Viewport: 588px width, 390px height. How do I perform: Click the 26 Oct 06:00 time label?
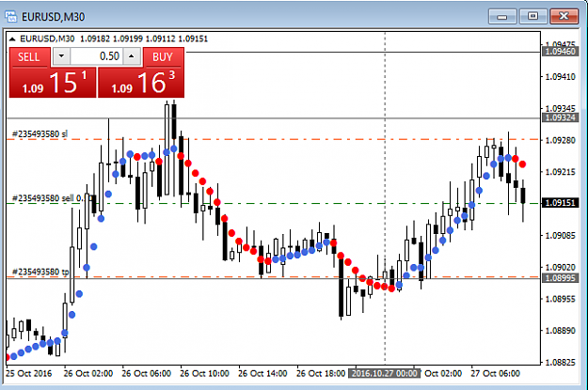(146, 373)
